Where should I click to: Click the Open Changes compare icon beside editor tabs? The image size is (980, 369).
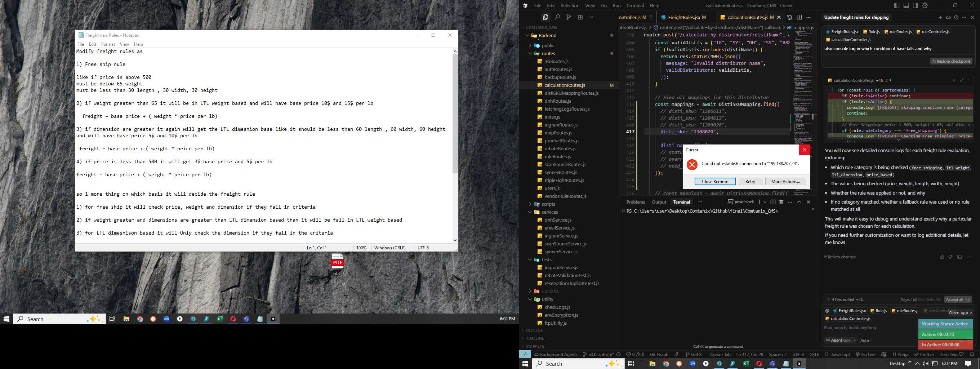click(x=790, y=17)
